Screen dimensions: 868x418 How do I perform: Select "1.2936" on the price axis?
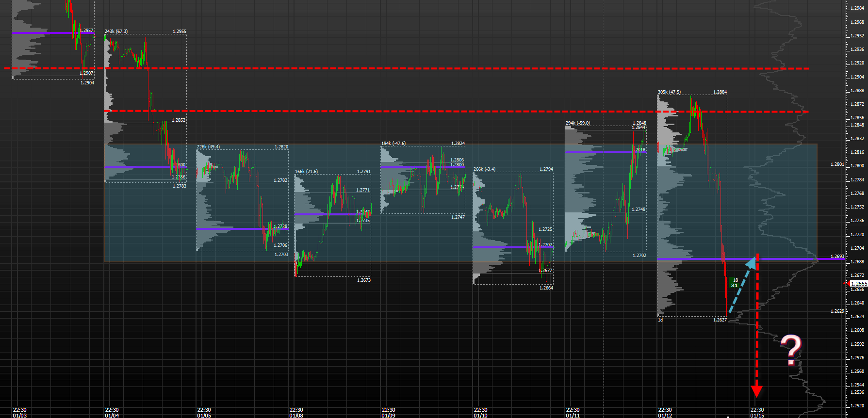(x=857, y=49)
